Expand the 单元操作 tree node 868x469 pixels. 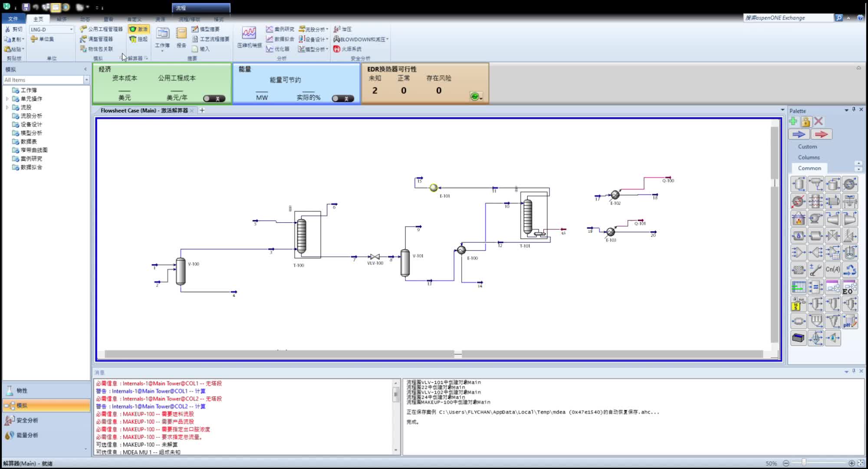[x=7, y=99]
